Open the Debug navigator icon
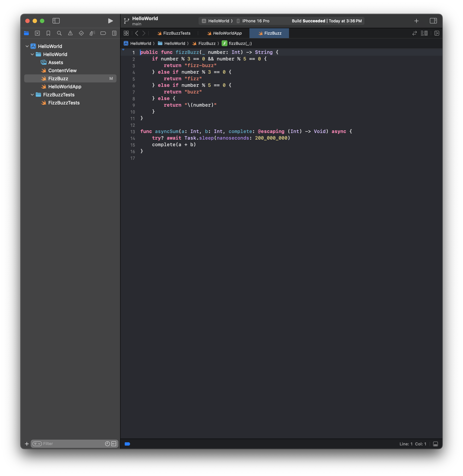 coord(92,33)
